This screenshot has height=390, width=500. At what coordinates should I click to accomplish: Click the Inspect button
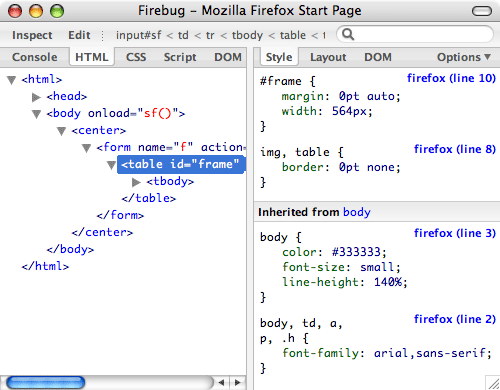pos(32,35)
